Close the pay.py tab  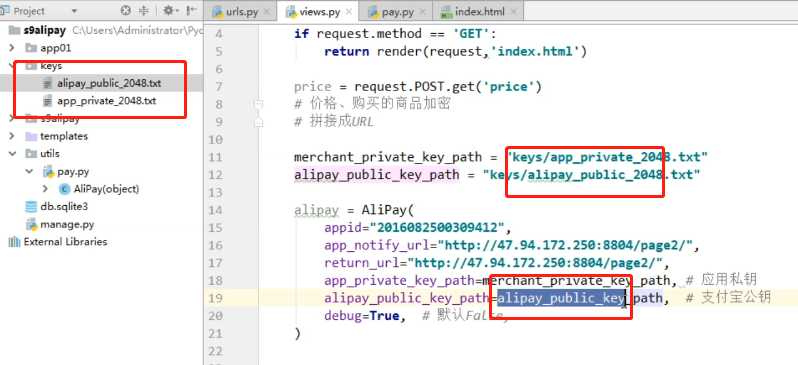tap(423, 12)
